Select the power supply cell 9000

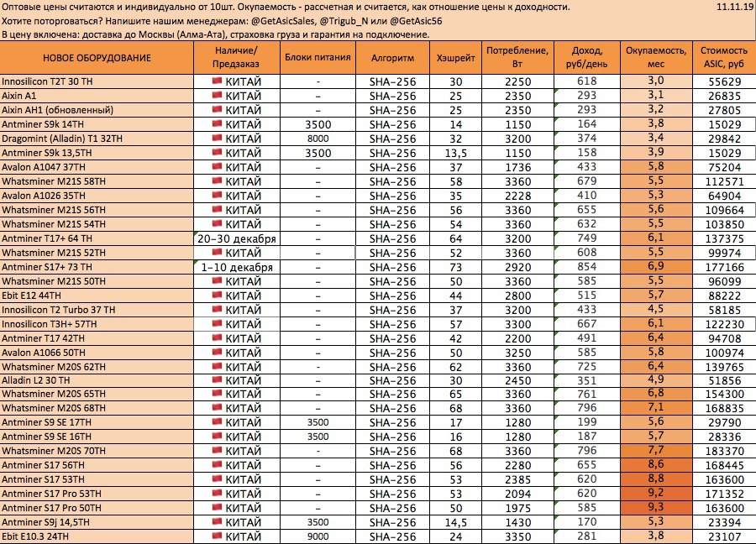(x=318, y=536)
